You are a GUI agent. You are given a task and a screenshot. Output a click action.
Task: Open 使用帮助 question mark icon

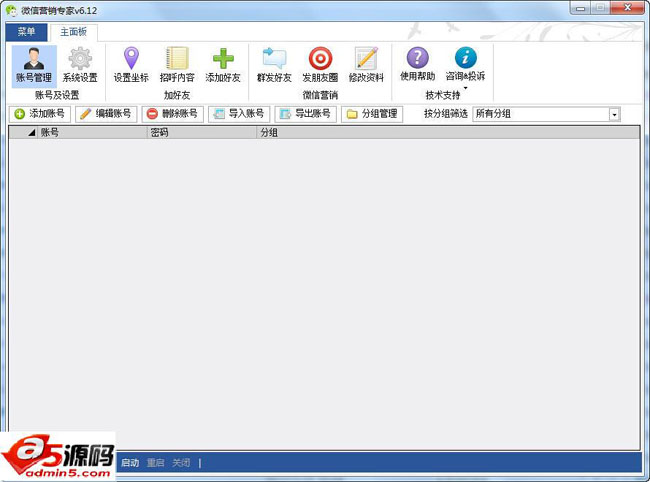coord(417,65)
